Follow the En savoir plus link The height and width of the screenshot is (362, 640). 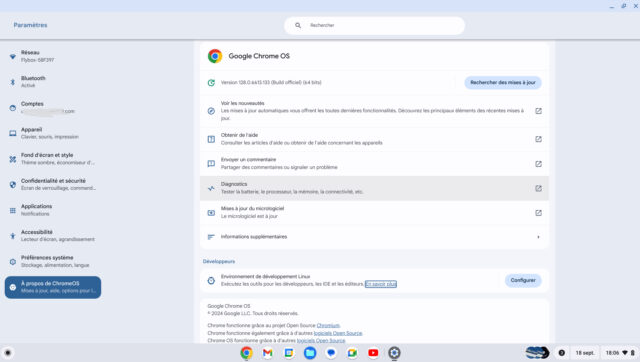tap(380, 284)
